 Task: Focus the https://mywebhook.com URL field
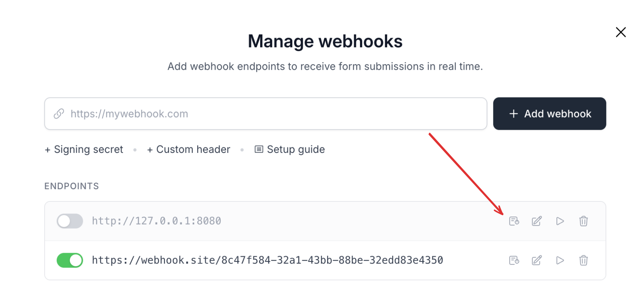(x=266, y=114)
